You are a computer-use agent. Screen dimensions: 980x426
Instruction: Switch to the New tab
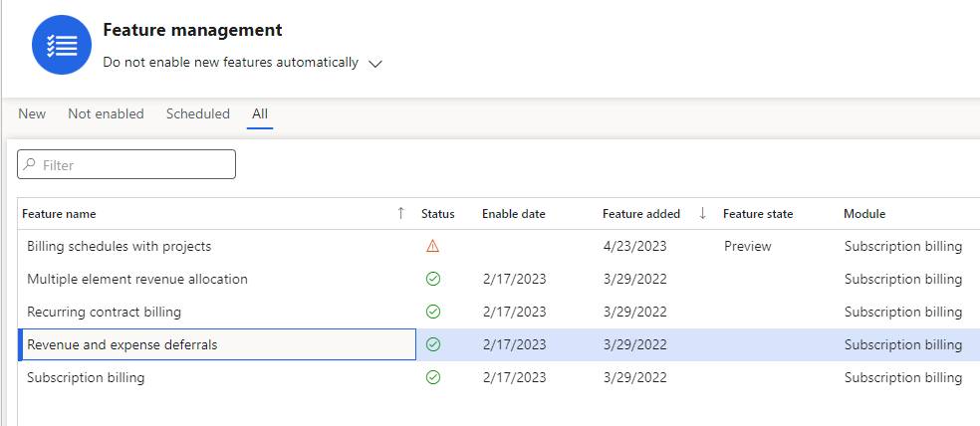coord(32,114)
